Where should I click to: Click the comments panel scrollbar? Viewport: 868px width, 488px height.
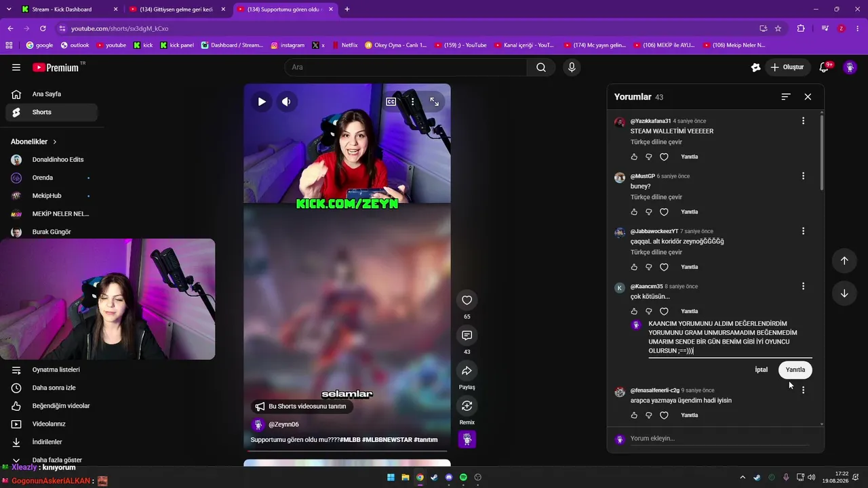(x=822, y=152)
